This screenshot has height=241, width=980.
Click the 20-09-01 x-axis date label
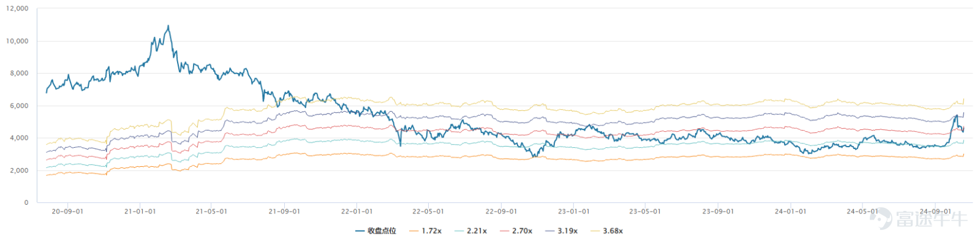coord(67,212)
